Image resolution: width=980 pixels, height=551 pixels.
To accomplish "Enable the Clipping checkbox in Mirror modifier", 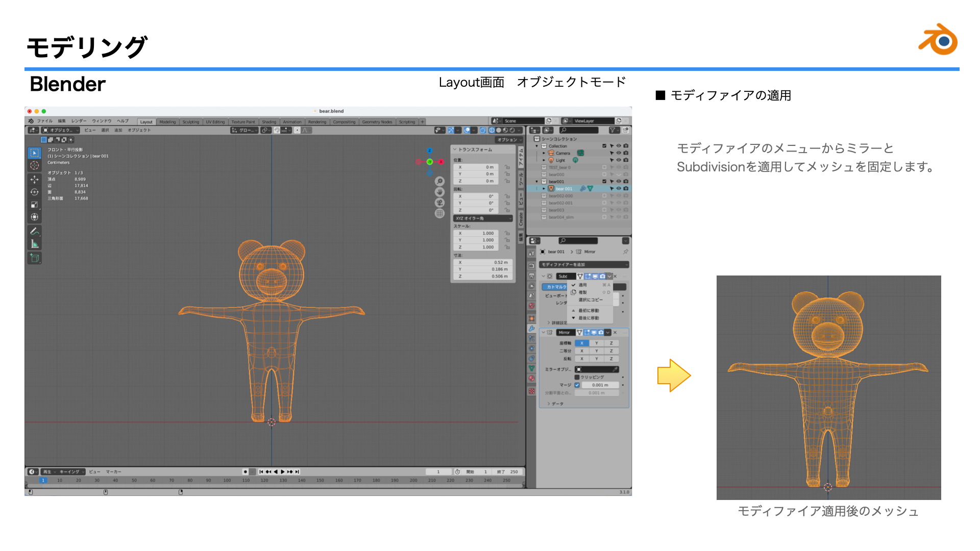I will tap(577, 378).
